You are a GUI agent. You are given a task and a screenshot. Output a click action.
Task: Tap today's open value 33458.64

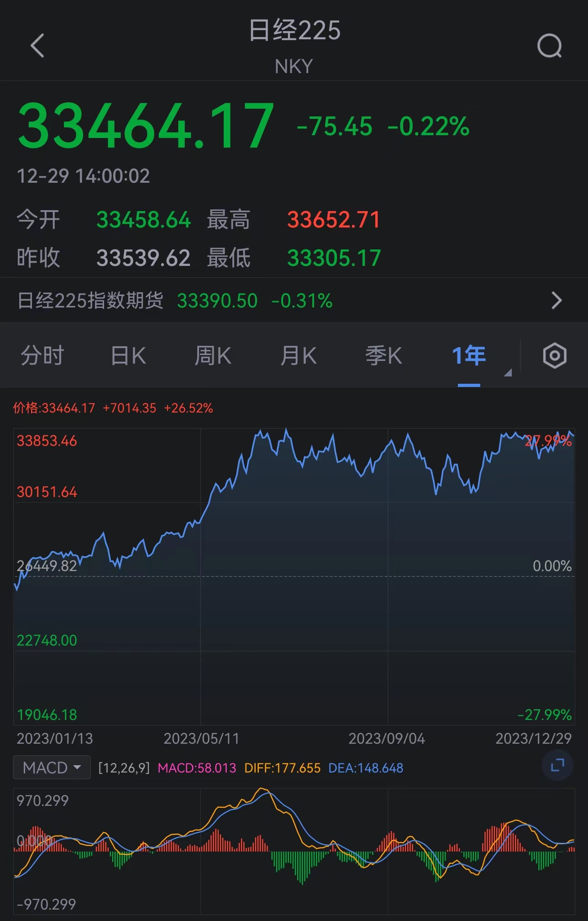click(x=143, y=220)
